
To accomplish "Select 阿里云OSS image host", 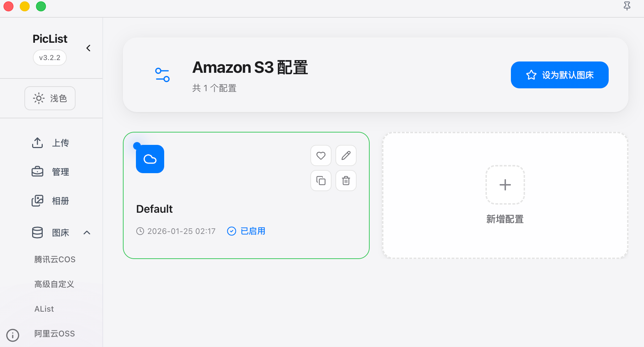I will click(54, 334).
